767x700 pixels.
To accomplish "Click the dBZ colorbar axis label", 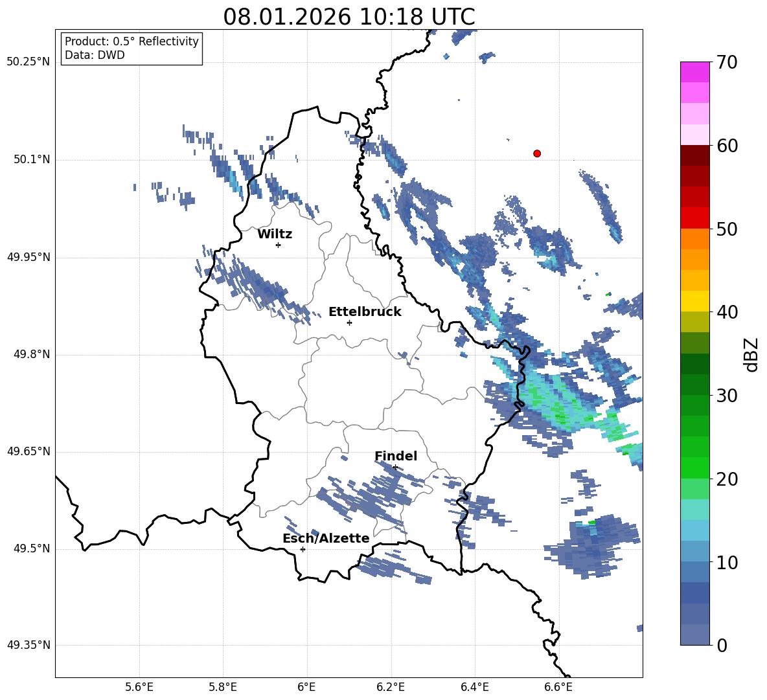I will click(751, 354).
